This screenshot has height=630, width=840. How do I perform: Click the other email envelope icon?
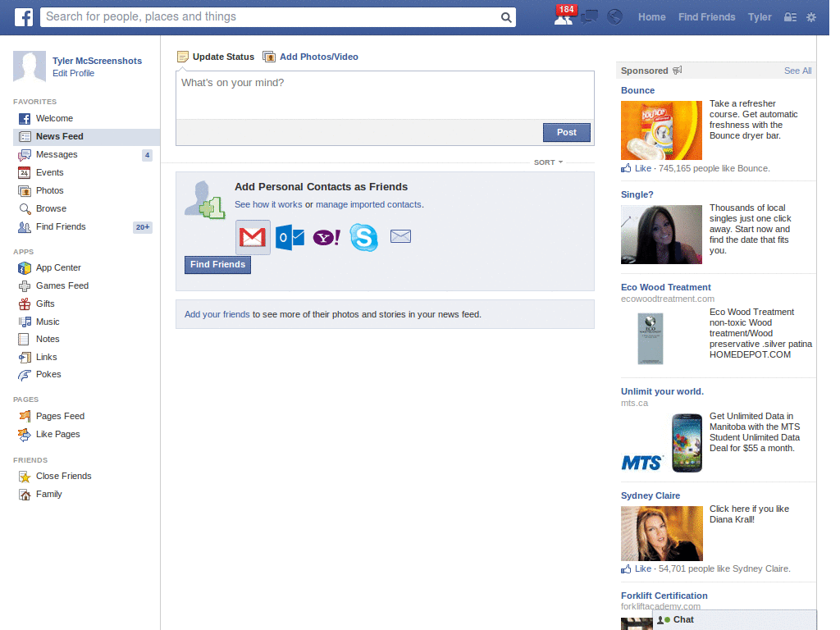400,236
